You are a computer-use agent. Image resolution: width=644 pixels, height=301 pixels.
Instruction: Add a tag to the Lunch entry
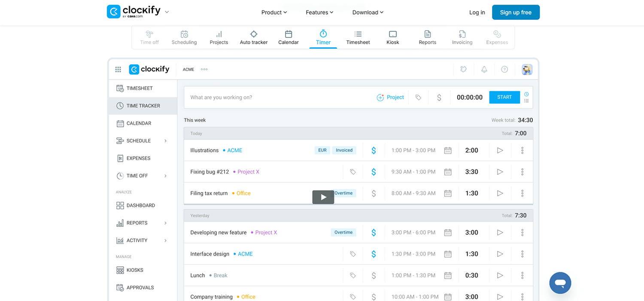coord(353,275)
